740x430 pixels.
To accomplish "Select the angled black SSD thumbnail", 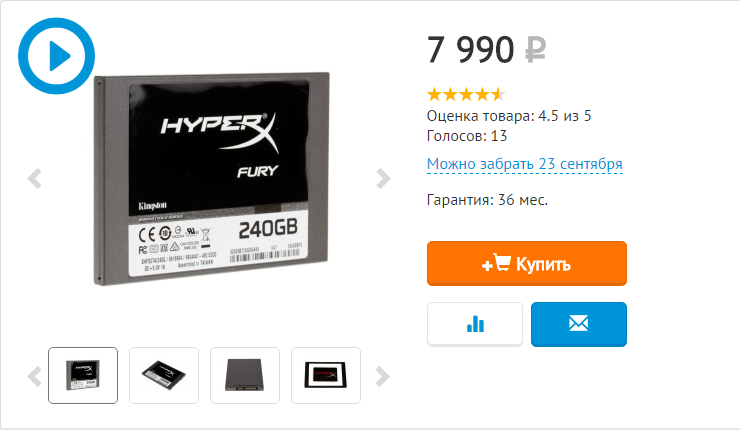I will tap(164, 375).
